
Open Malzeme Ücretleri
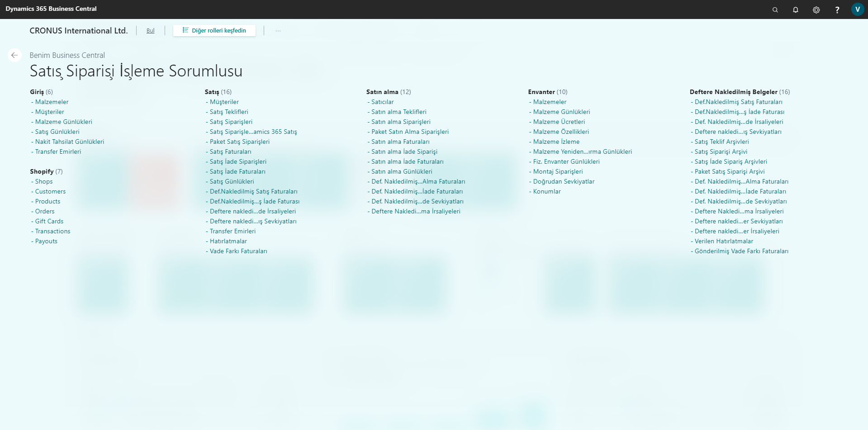tap(559, 122)
